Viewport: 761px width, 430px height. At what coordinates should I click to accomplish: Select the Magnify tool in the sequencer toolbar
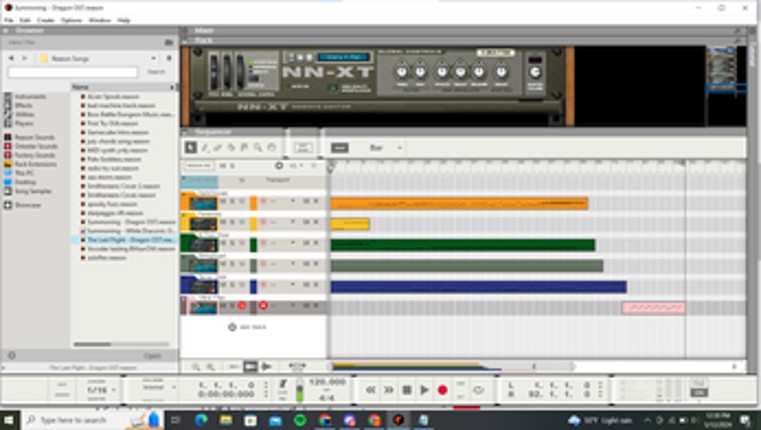click(x=257, y=148)
